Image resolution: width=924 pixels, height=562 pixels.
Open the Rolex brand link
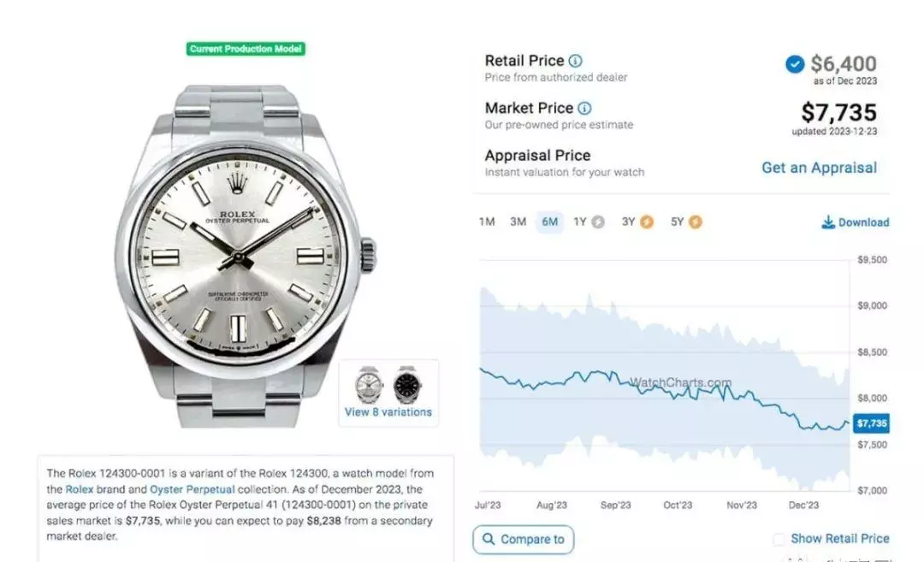coord(80,489)
